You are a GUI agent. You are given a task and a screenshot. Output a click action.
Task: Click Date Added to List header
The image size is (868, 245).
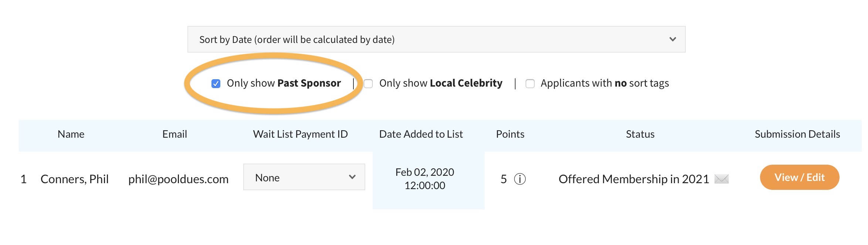click(x=421, y=134)
